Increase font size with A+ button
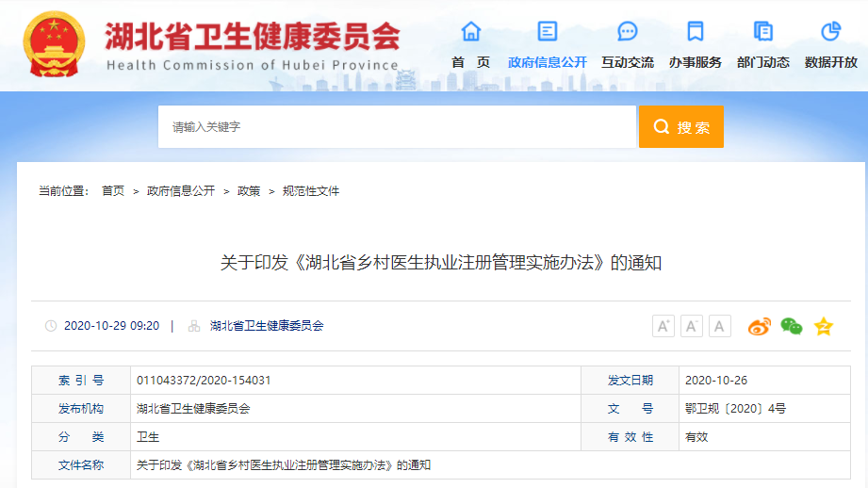This screenshot has width=868, height=488. click(663, 327)
